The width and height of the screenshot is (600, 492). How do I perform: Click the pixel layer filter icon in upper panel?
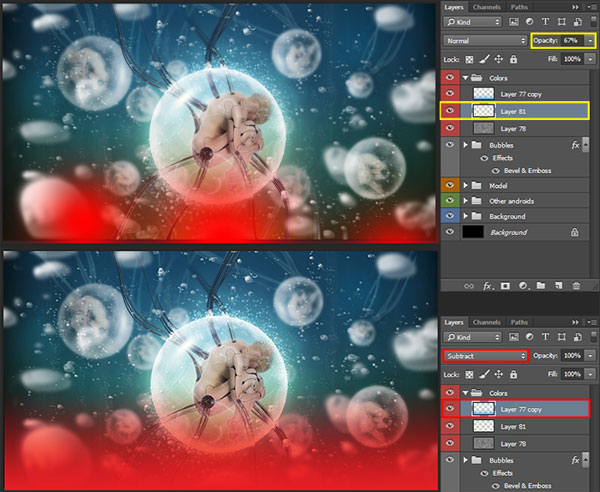(x=514, y=22)
